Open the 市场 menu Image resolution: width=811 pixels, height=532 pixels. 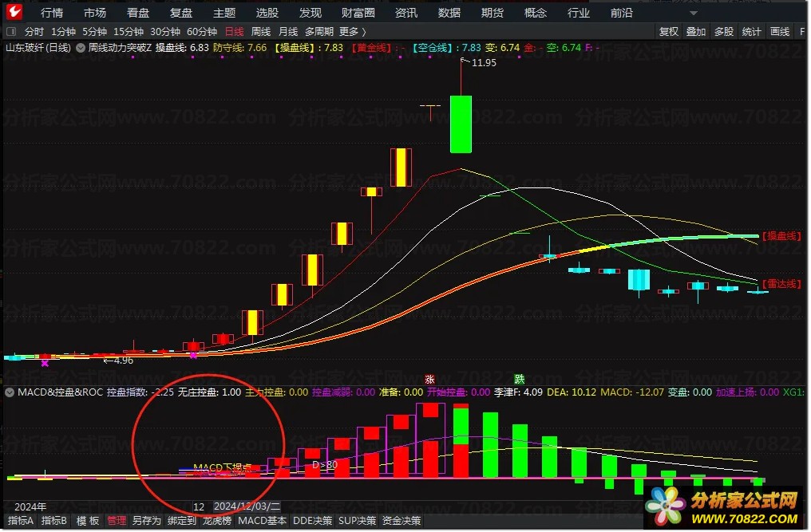[x=95, y=13]
